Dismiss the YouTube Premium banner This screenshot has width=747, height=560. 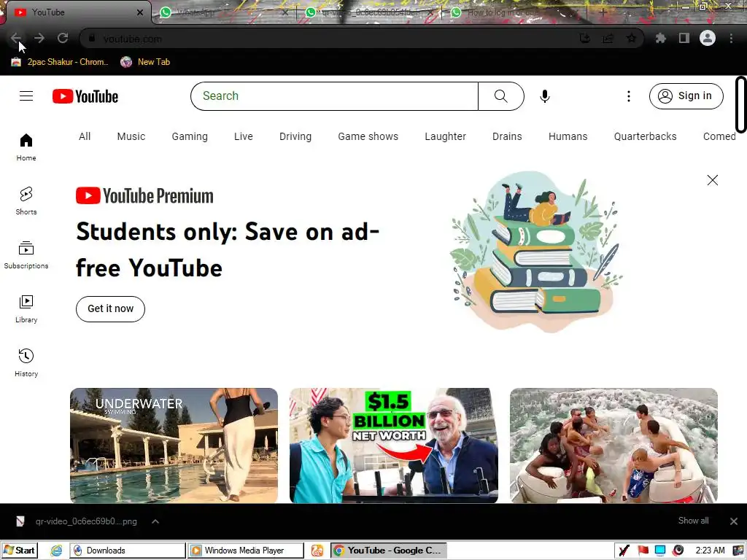(712, 180)
